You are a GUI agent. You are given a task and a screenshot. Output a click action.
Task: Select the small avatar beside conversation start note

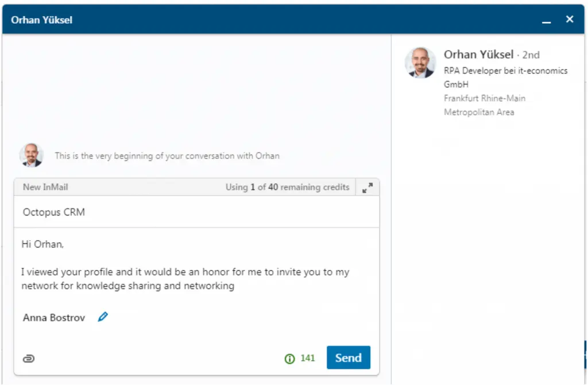point(32,155)
